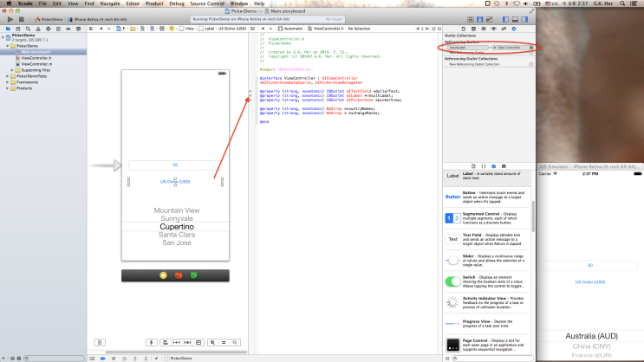Toggle the Switch object in the library
Viewport: 644px width, 362px height.
(x=487, y=281)
